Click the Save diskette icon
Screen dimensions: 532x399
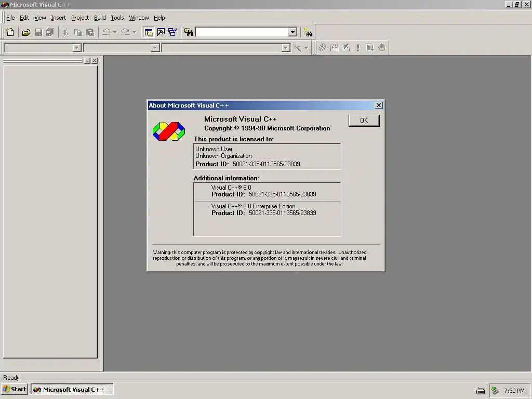pyautogui.click(x=38, y=32)
